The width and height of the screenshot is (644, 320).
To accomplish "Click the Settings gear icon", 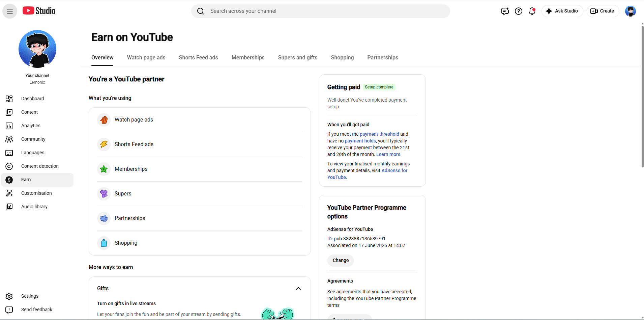I will pyautogui.click(x=9, y=296).
